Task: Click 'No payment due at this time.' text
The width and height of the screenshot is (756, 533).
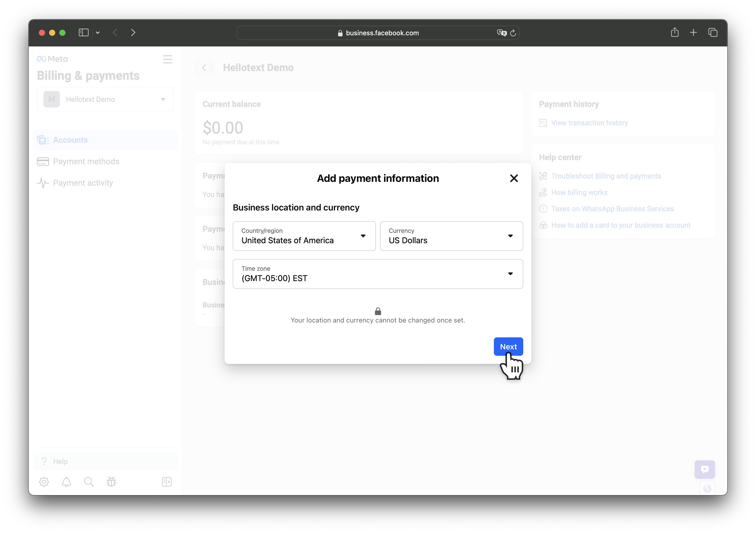Action: point(241,142)
